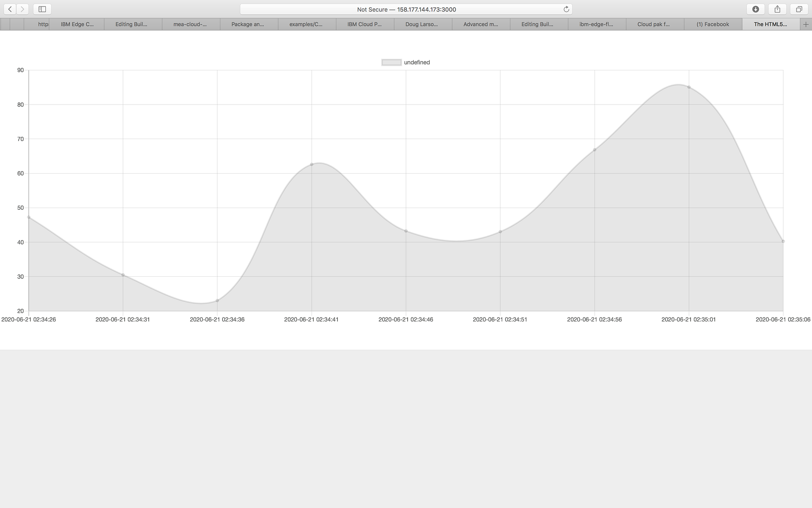Switch to the 'IBM Edge C...' tab
The height and width of the screenshot is (508, 812).
[x=76, y=24]
